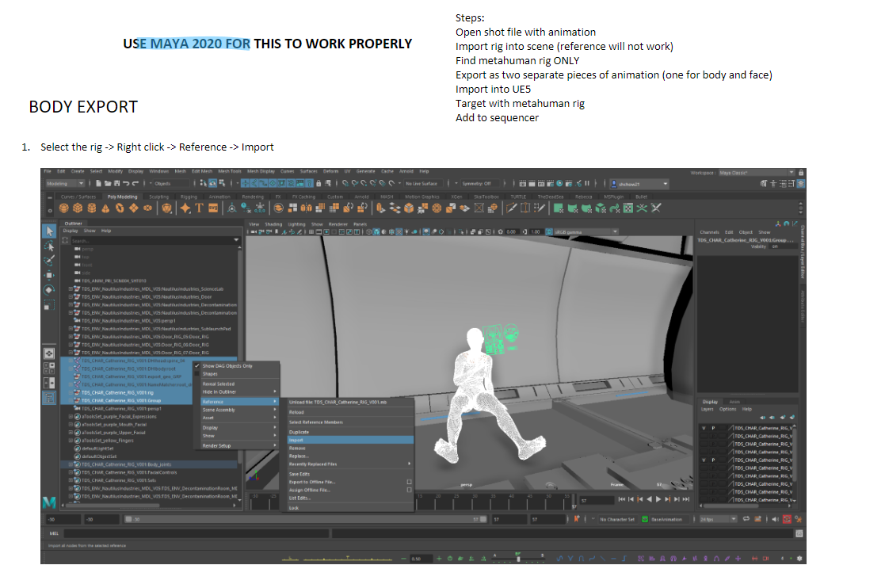
Task: Expand the aToolsSet_purple_Facial_Expressions node
Action: tap(71, 417)
